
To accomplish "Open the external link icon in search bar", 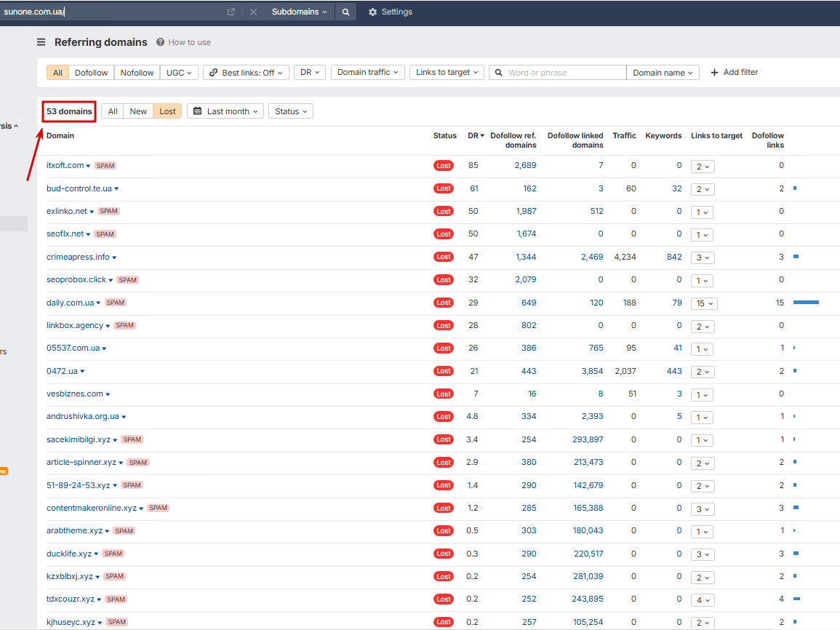I will (231, 12).
